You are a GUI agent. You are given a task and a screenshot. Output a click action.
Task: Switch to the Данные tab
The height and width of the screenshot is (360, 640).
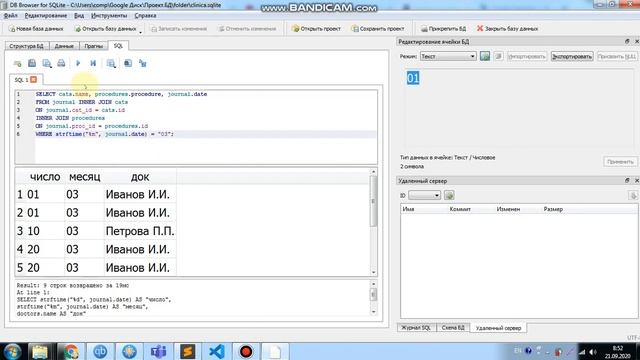point(64,46)
